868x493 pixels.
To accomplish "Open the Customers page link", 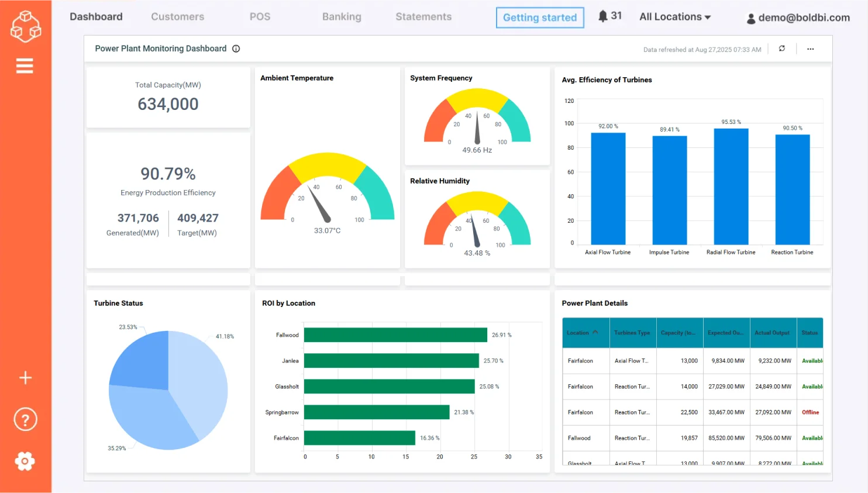I will pos(177,17).
